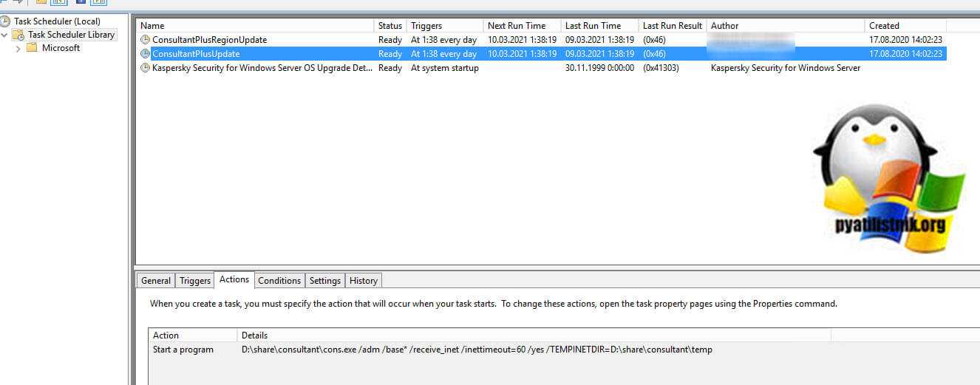Sort tasks by Last Run Result column
This screenshot has height=385, width=980.
click(673, 26)
